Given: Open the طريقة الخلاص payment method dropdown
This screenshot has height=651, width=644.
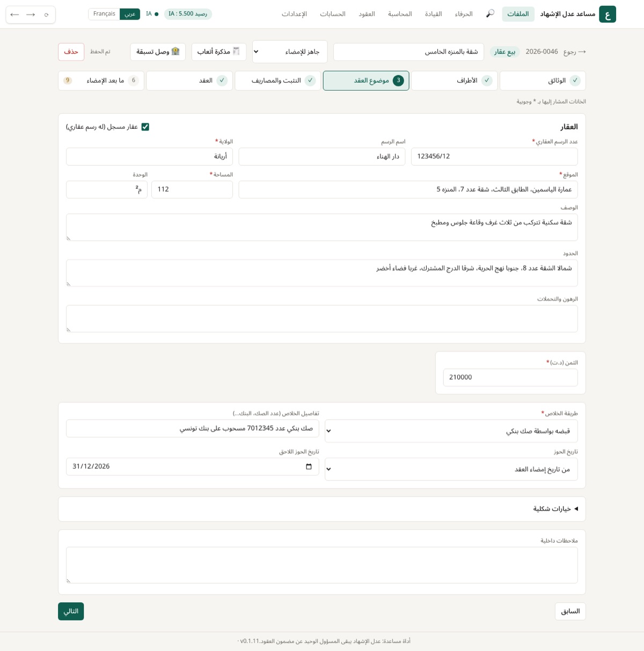Looking at the screenshot, I should [451, 431].
